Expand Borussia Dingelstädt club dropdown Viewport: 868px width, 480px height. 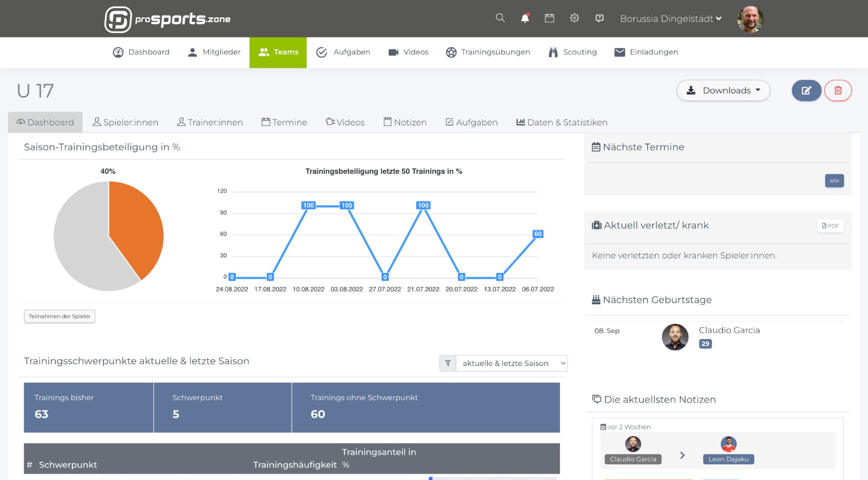pyautogui.click(x=671, y=19)
